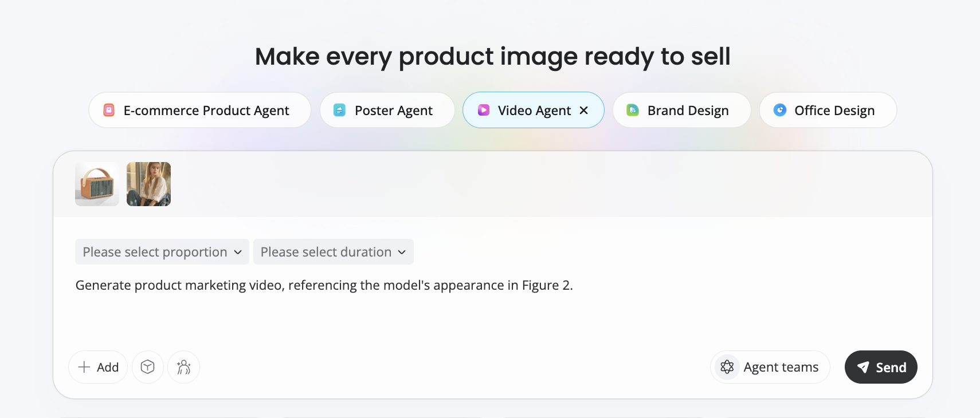The image size is (980, 418).
Task: Expand the 'Please select proportion' dropdown
Action: point(162,252)
